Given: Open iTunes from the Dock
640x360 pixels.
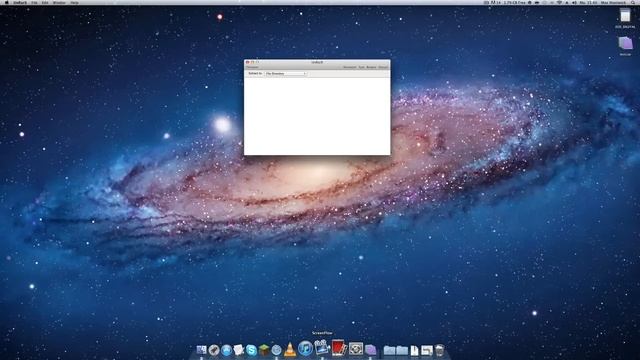Looking at the screenshot, I should (x=305, y=348).
